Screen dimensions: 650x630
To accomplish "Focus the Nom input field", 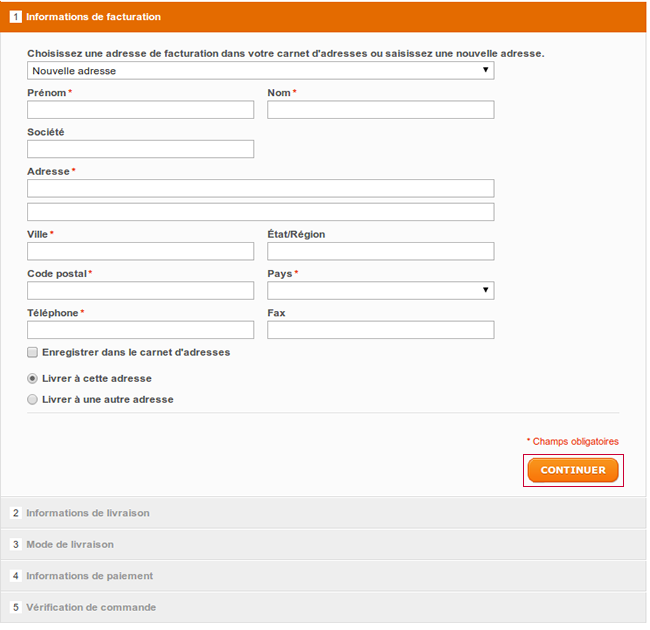I will pyautogui.click(x=381, y=109).
